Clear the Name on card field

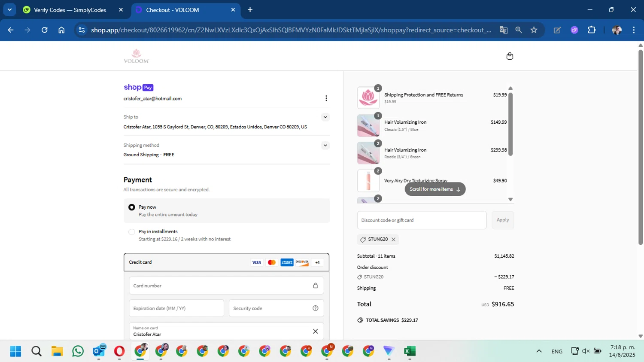316,331
